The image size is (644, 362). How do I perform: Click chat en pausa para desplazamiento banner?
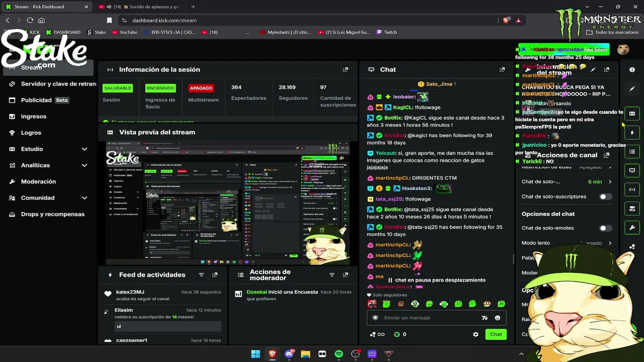(x=436, y=280)
